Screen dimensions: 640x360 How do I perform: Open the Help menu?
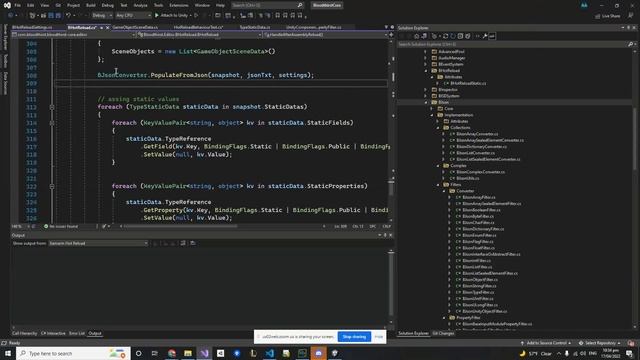tap(220, 5)
